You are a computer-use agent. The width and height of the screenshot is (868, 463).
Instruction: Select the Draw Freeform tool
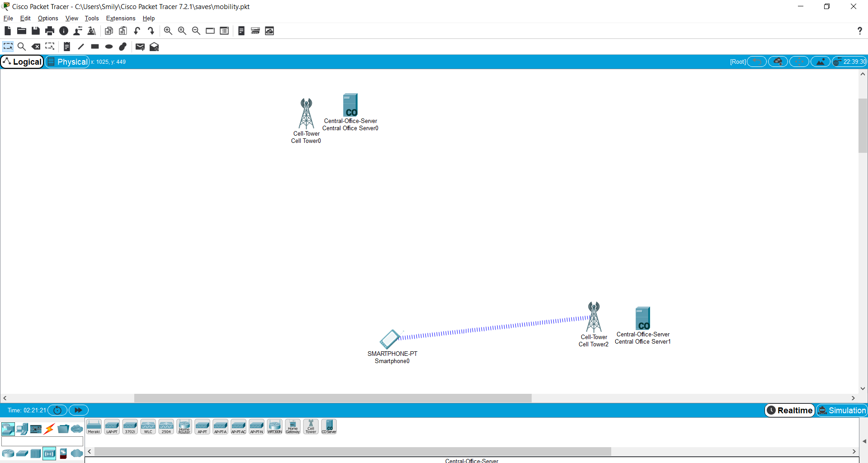[x=123, y=47]
